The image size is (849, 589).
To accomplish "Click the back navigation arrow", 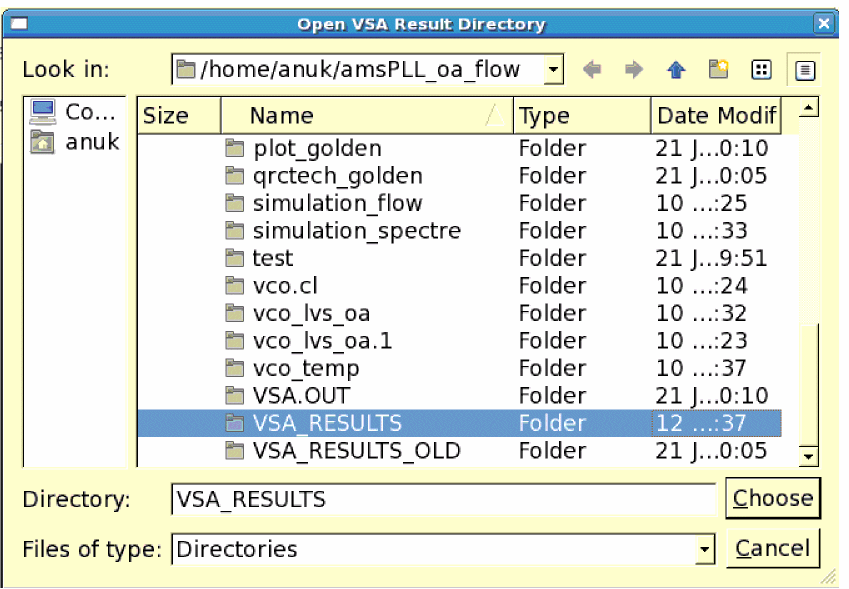I will (x=591, y=69).
